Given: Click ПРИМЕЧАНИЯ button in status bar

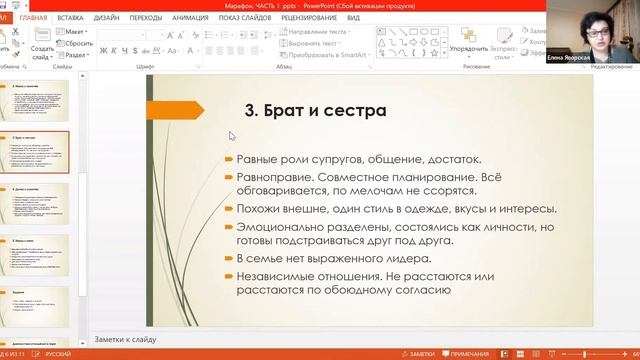Looking at the screenshot, I should [466, 354].
